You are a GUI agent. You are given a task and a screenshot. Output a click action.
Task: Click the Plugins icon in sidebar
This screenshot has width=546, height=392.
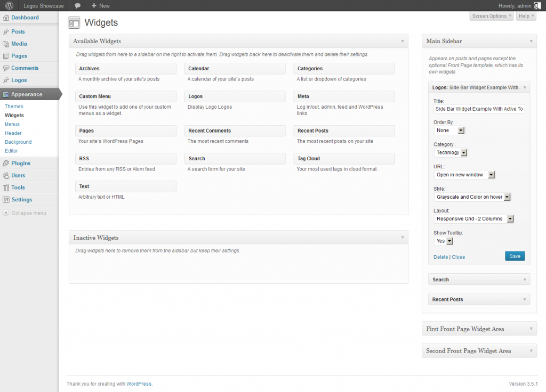pos(6,163)
